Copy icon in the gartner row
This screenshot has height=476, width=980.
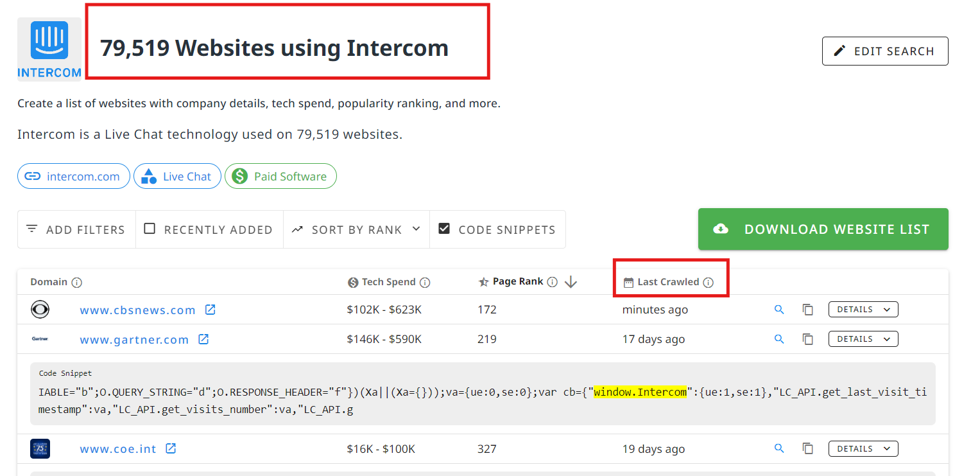pos(808,339)
